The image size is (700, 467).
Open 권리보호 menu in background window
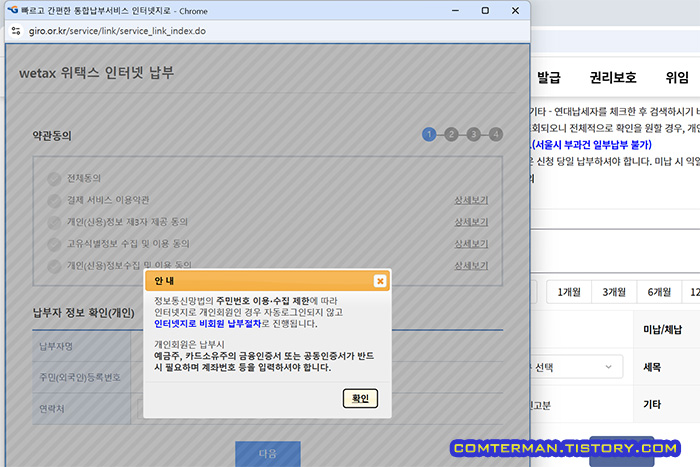(613, 78)
